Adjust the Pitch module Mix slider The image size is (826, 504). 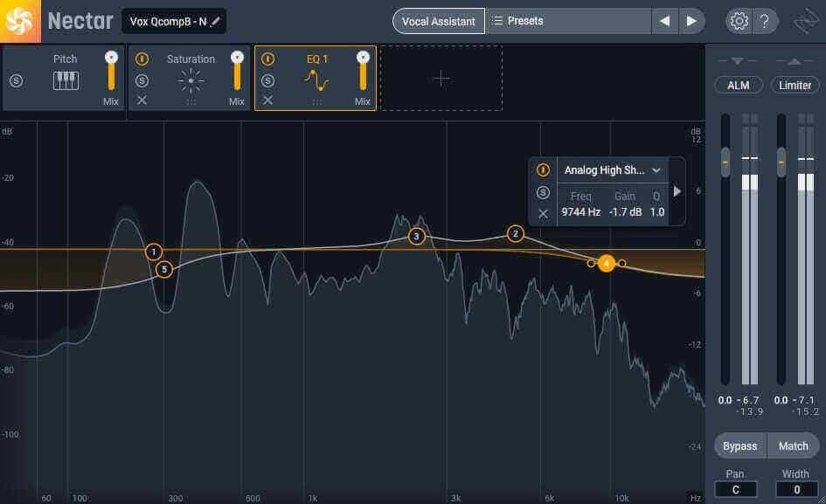pyautogui.click(x=111, y=72)
